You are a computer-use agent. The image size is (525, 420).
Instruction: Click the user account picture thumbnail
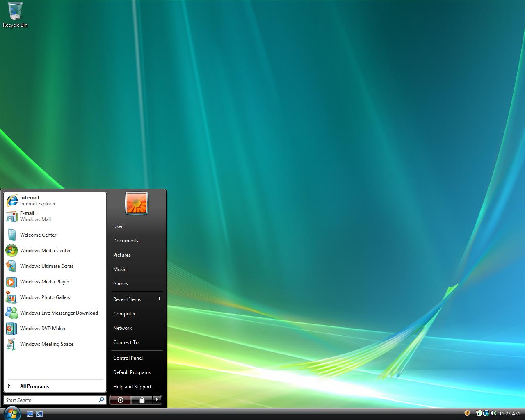[x=136, y=203]
